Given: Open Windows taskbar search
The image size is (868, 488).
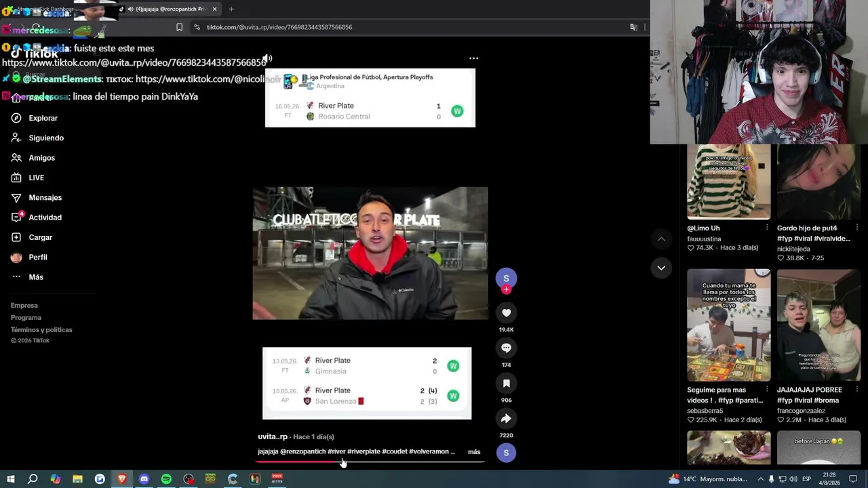Looking at the screenshot, I should coord(33,479).
